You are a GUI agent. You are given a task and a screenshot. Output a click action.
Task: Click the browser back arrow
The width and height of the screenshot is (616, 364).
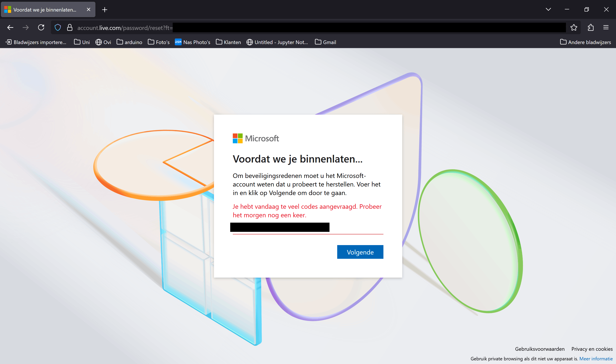tap(10, 27)
